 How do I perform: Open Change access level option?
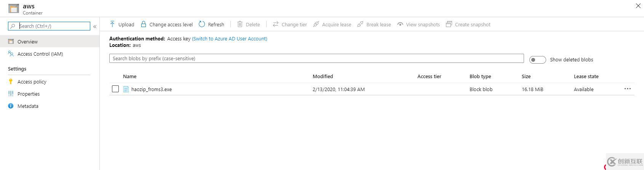pos(166,24)
